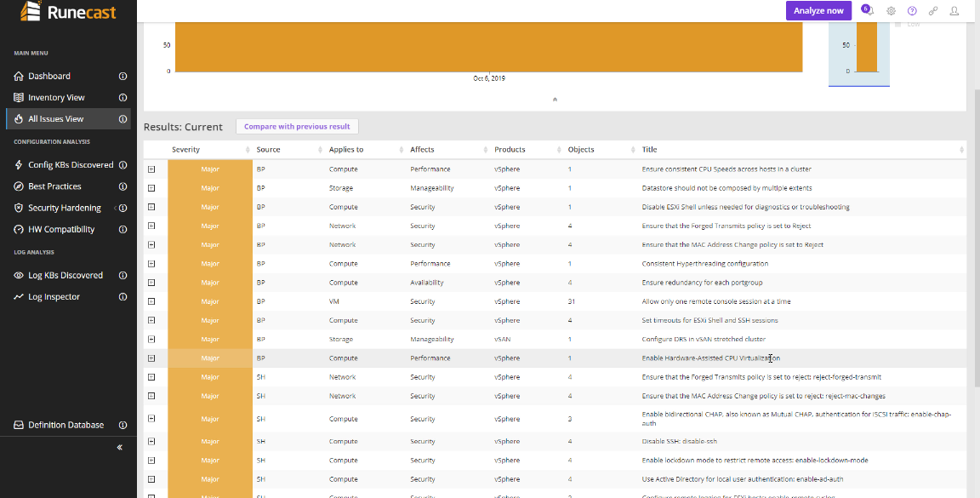Click the Results: Current heading
Viewport: 980px width, 498px height.
(183, 127)
